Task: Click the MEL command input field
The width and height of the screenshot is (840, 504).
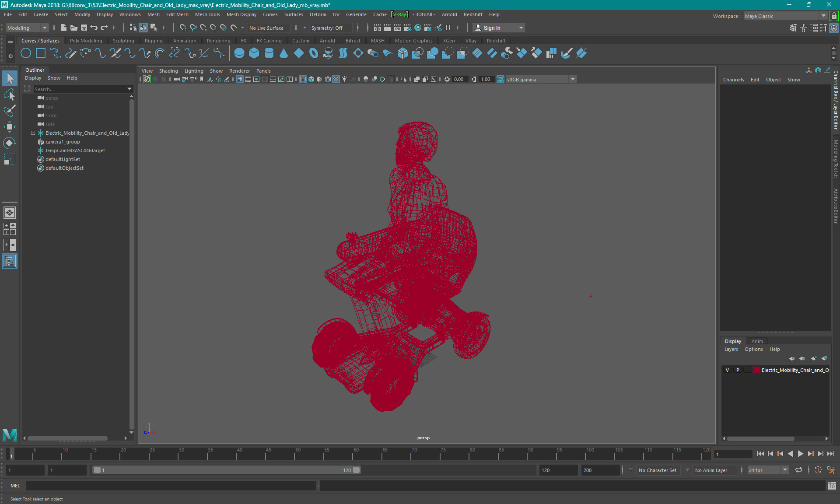Action: [171, 486]
